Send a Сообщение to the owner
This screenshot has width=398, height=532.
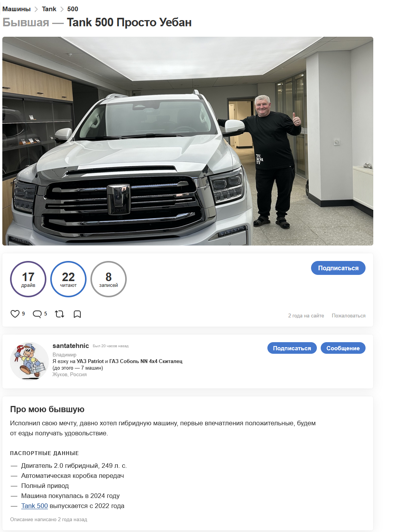tap(343, 348)
